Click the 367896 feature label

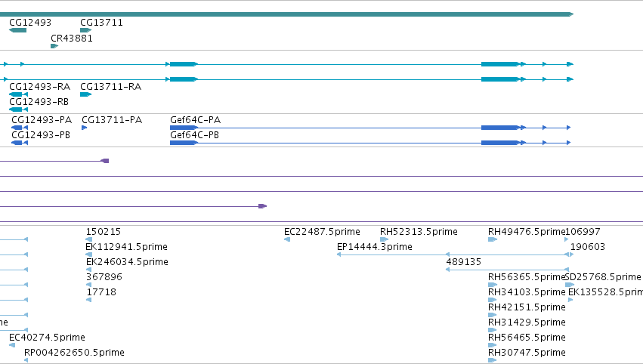coord(104,277)
